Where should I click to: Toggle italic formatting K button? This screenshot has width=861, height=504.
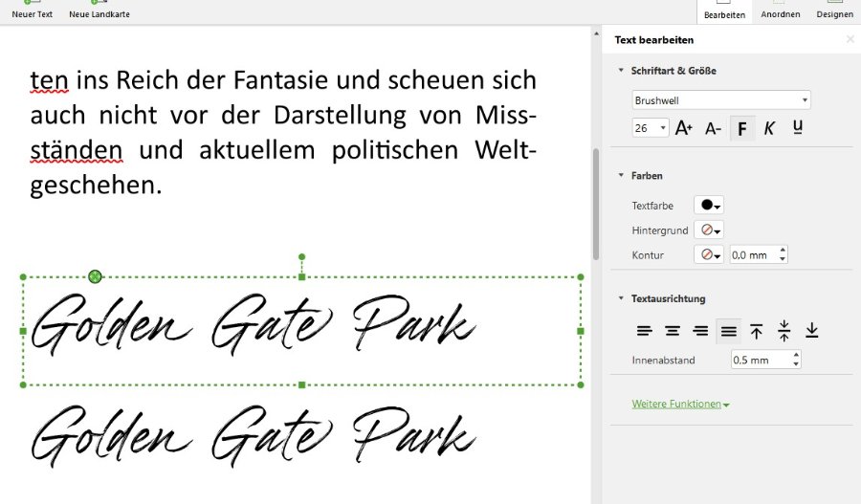tap(769, 128)
